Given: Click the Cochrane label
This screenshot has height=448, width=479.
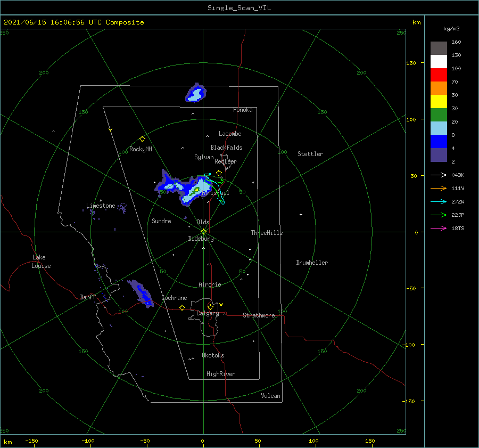Looking at the screenshot, I should (174, 298).
